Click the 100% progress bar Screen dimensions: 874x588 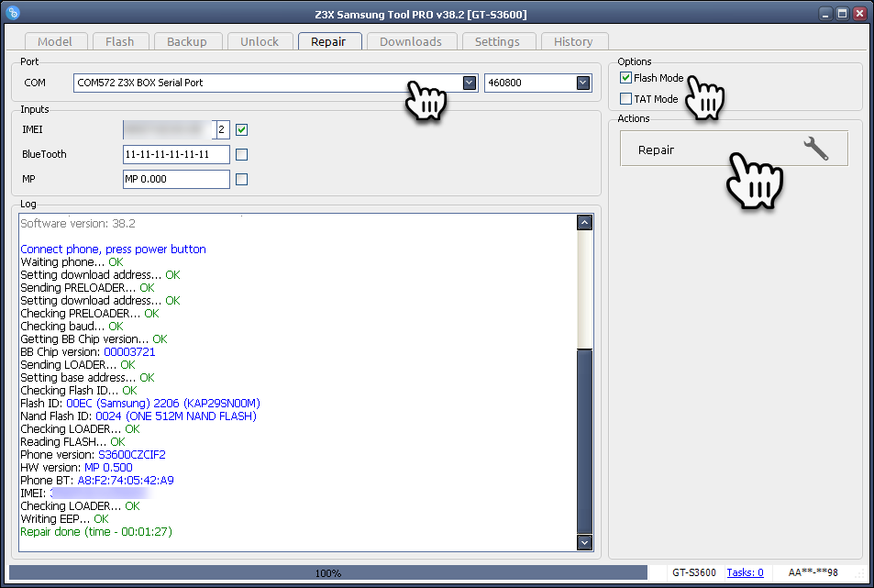click(328, 572)
